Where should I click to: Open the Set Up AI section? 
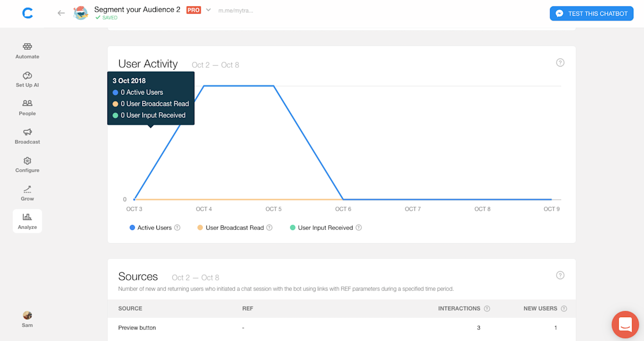[x=27, y=79]
